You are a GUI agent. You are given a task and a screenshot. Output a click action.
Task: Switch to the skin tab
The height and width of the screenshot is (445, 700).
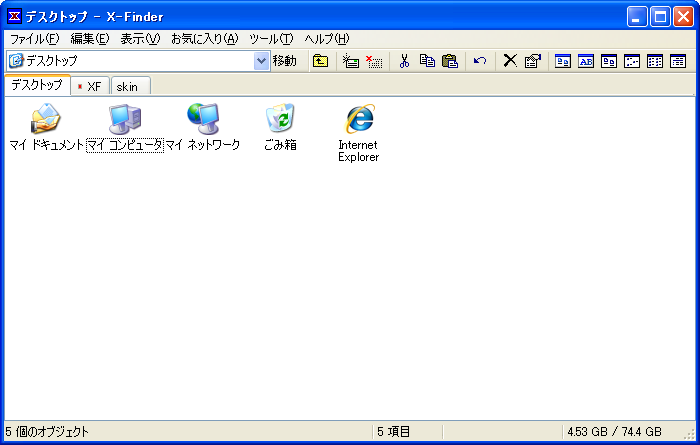[x=127, y=86]
